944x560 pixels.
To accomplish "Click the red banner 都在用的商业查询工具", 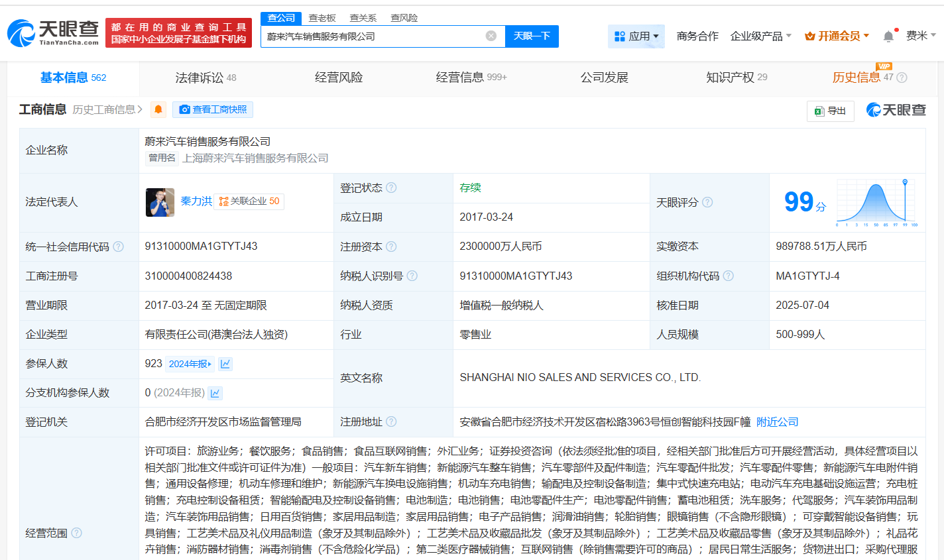I will click(178, 32).
